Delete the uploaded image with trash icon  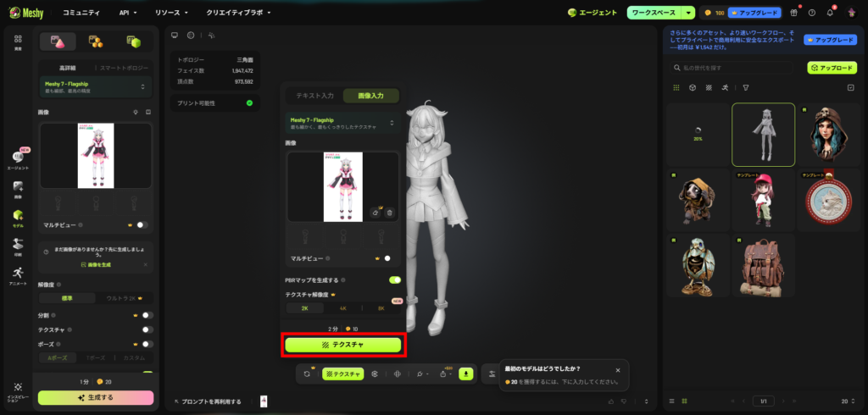coord(390,213)
